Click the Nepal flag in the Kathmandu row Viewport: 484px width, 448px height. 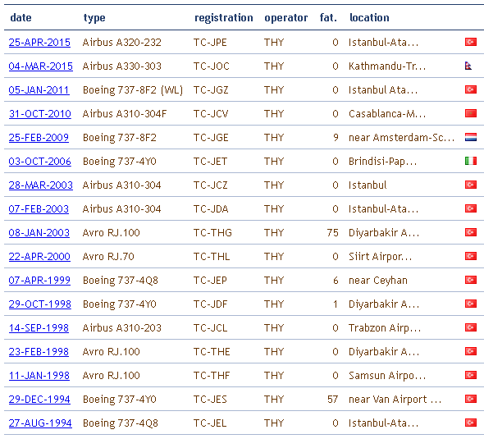(468, 66)
